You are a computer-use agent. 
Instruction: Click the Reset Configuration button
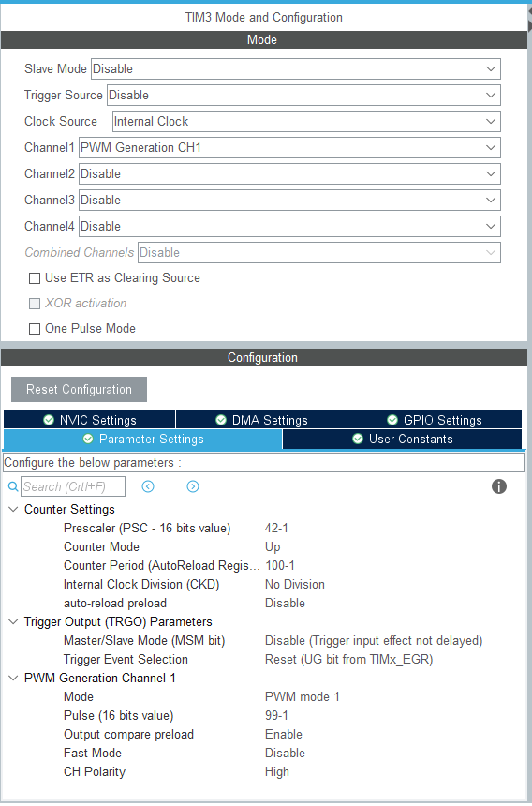coord(79,389)
